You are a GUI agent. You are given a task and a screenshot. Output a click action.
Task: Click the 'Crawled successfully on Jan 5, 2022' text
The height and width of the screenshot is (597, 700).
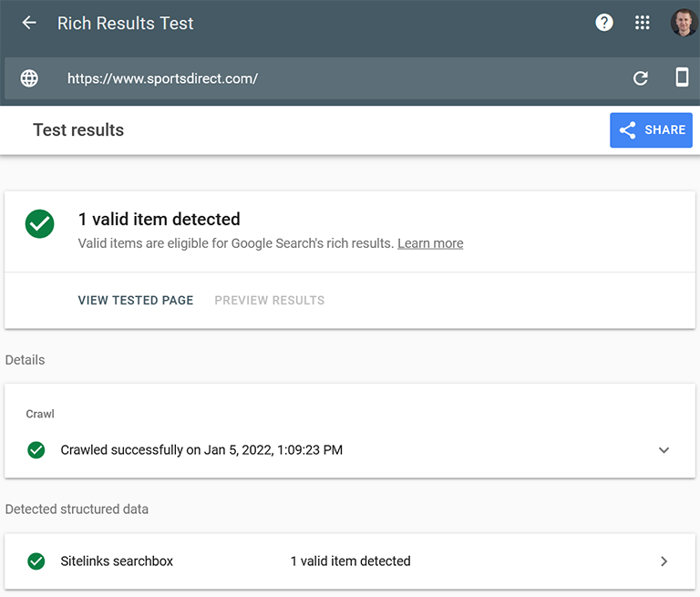coord(201,449)
